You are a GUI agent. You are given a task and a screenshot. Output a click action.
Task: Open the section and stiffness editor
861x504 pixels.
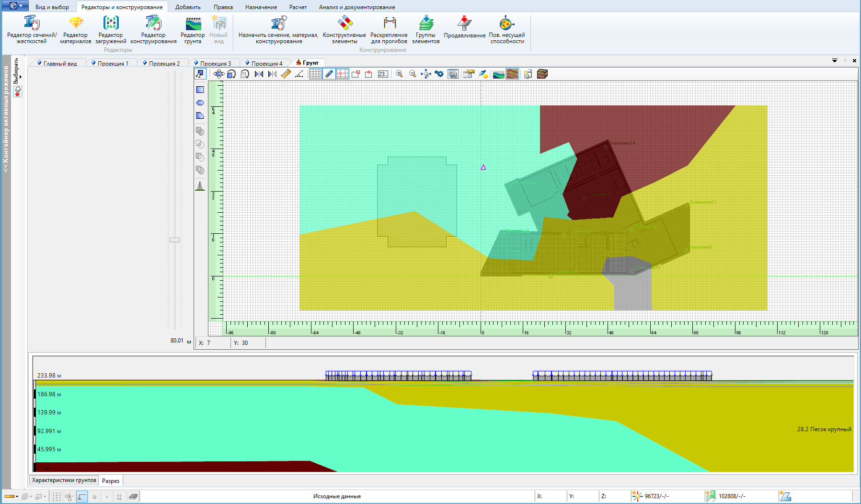click(x=32, y=29)
